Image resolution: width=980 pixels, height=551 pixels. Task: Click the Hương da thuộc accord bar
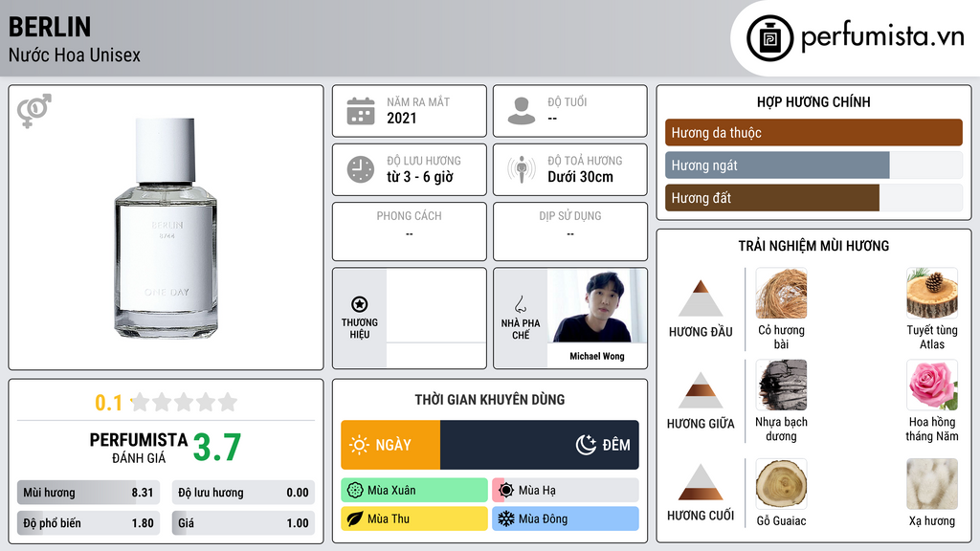[x=813, y=132]
